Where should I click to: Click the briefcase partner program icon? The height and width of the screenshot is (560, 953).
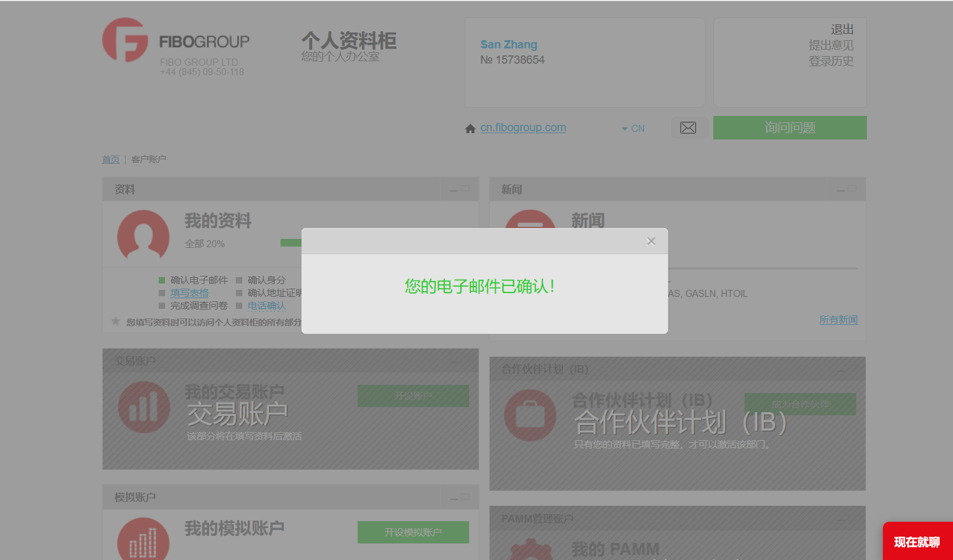pos(530,415)
